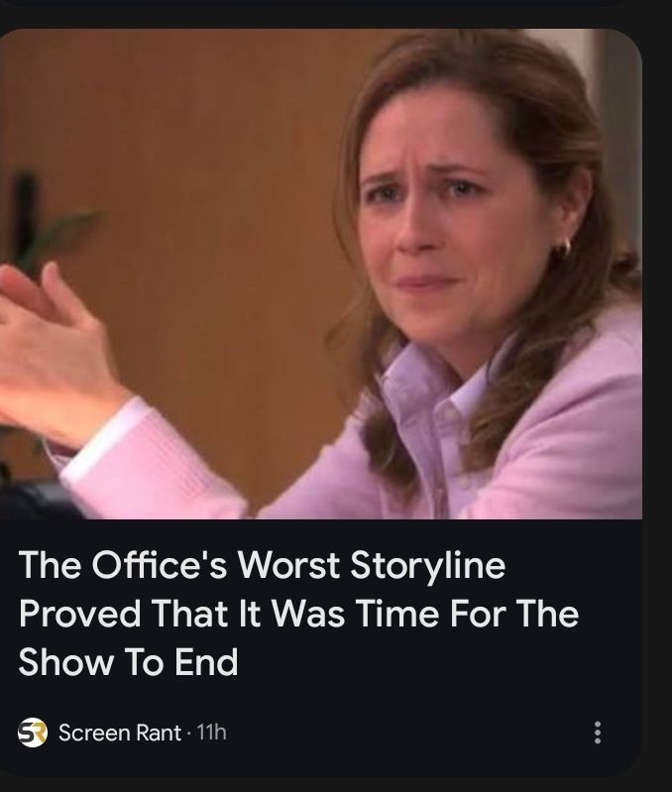Open the Screen Rant source name
This screenshot has width=672, height=792.
point(120,733)
